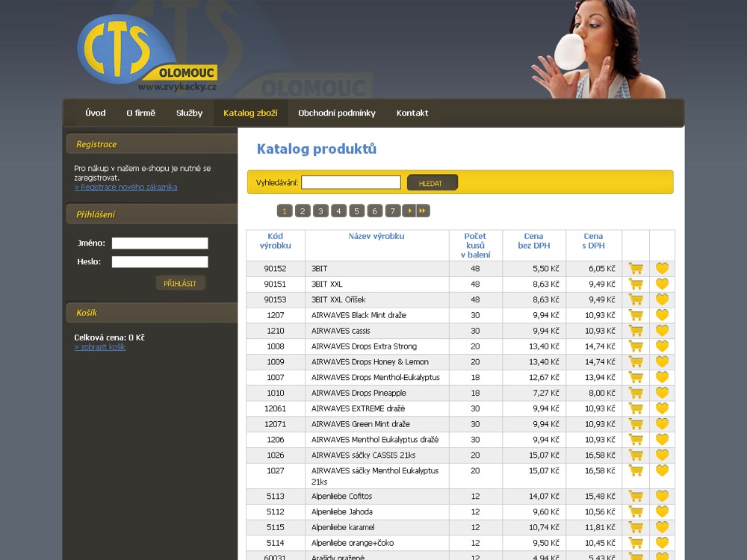Click the PŘIHLÁSIT login button
Viewport: 747px width, 560px height.
click(180, 284)
